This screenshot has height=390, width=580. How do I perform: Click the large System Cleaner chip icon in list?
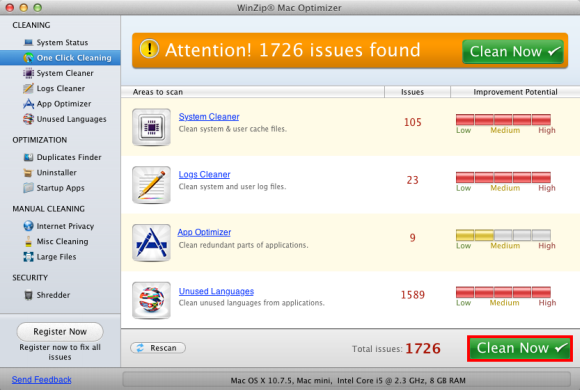tap(151, 127)
